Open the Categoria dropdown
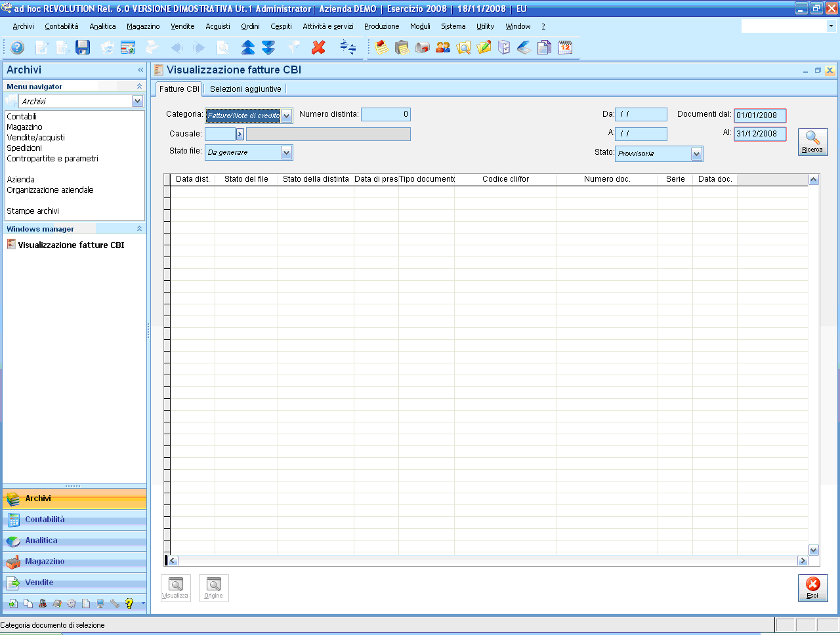 287,115
